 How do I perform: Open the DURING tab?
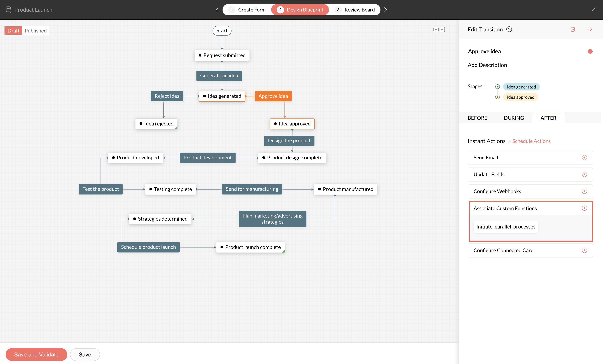514,118
